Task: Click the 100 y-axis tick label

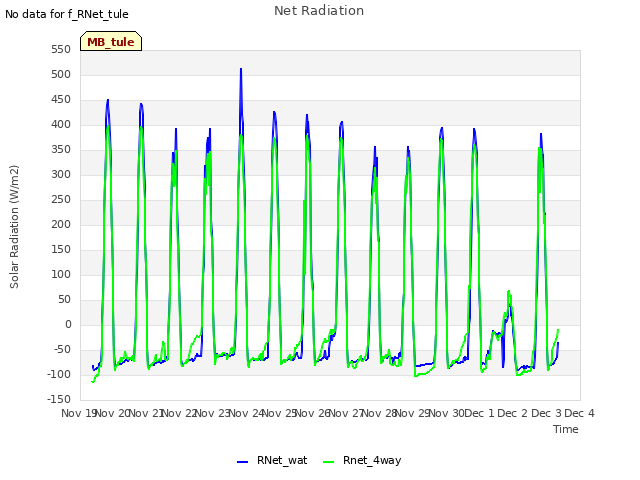Action: pyautogui.click(x=61, y=275)
